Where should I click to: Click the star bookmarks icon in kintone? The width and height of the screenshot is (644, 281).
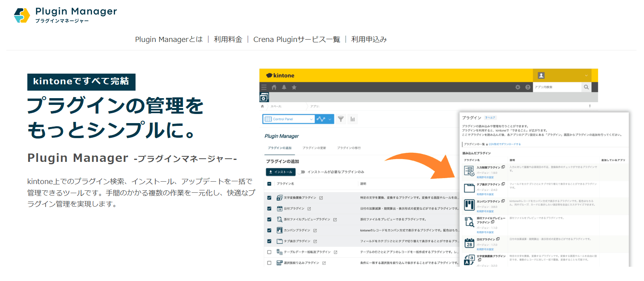click(294, 87)
